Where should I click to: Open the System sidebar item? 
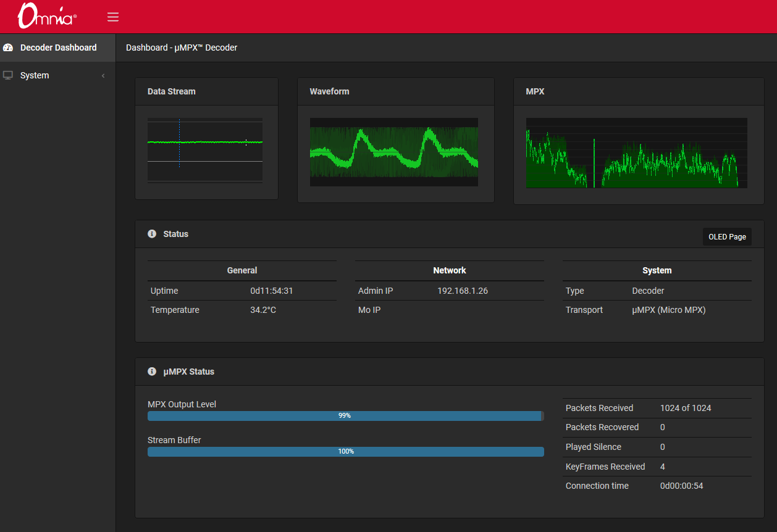point(58,75)
